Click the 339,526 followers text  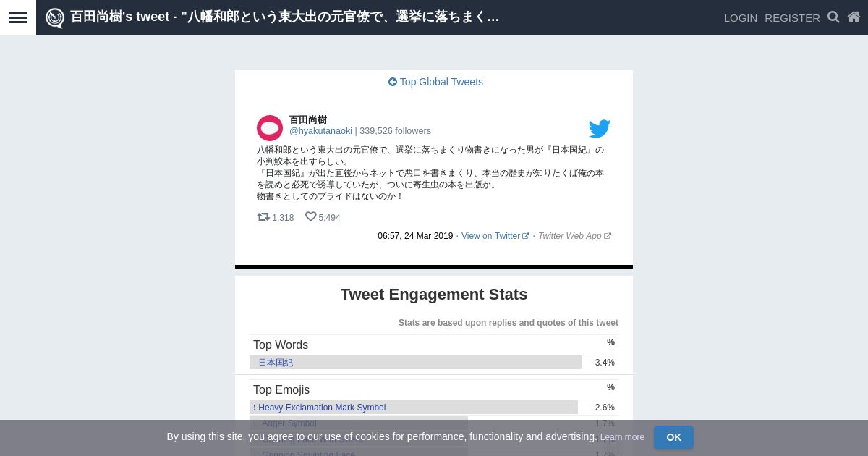(x=395, y=131)
